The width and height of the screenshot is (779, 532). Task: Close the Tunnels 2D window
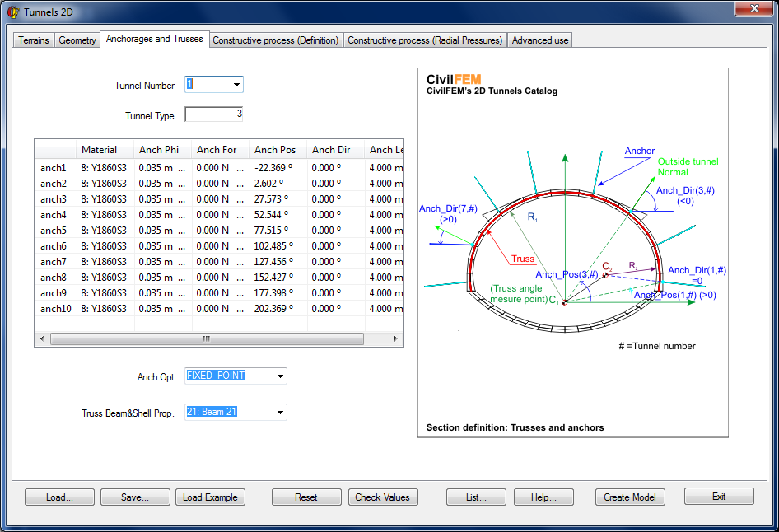point(753,9)
